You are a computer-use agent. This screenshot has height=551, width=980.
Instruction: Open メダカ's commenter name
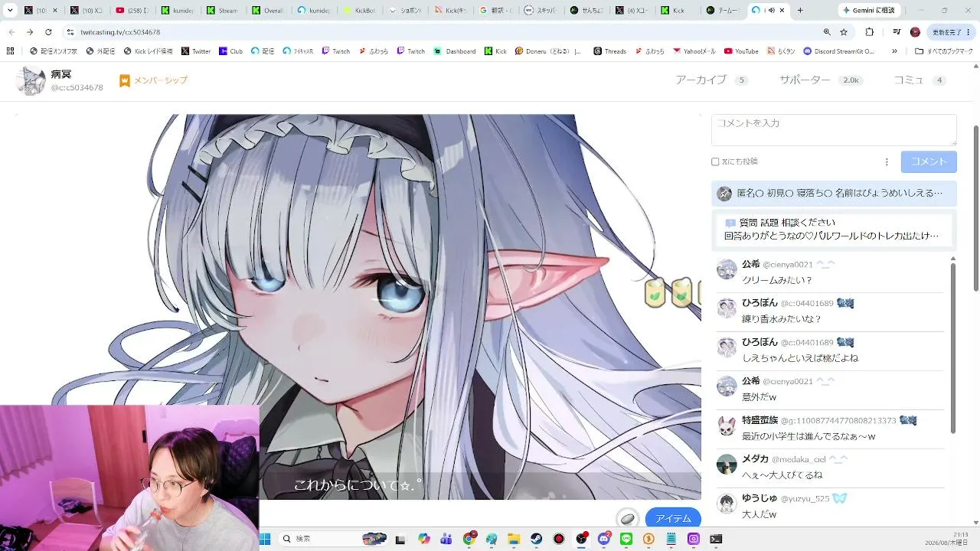(755, 459)
